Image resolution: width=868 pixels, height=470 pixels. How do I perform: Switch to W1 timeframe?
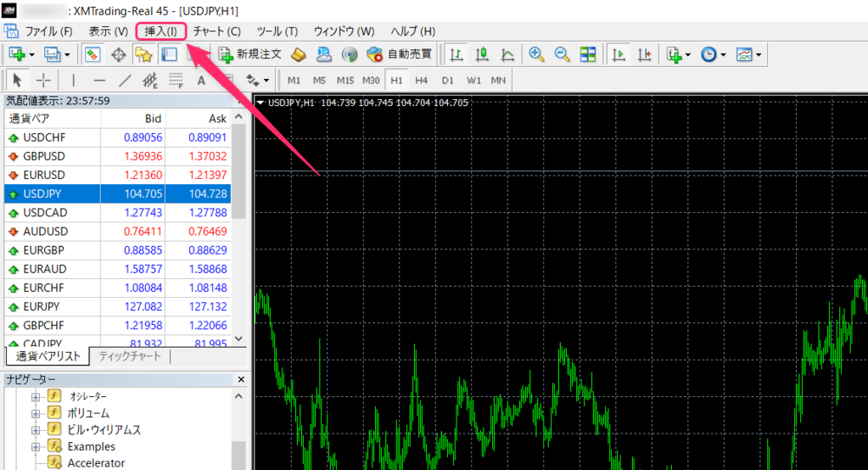[473, 81]
